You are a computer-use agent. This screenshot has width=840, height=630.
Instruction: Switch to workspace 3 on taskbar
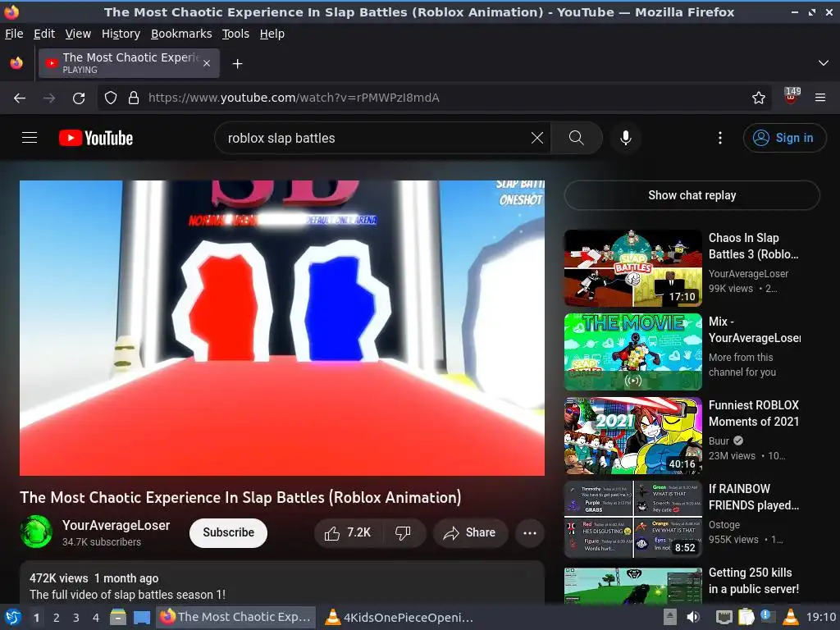click(76, 617)
